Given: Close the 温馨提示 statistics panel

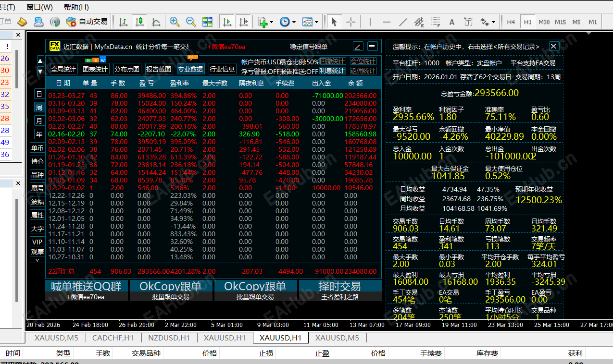Looking at the screenshot, I should [554, 46].
